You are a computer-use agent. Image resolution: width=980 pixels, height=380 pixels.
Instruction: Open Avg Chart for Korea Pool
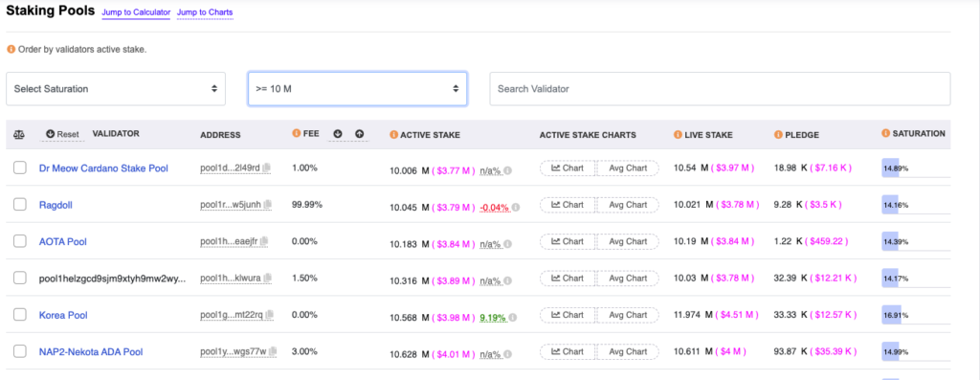(x=628, y=314)
